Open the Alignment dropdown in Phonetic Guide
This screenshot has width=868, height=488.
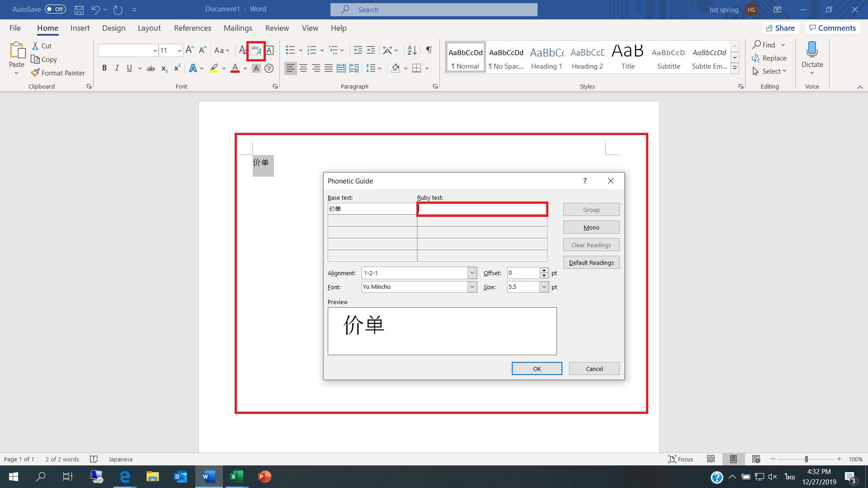(x=472, y=273)
